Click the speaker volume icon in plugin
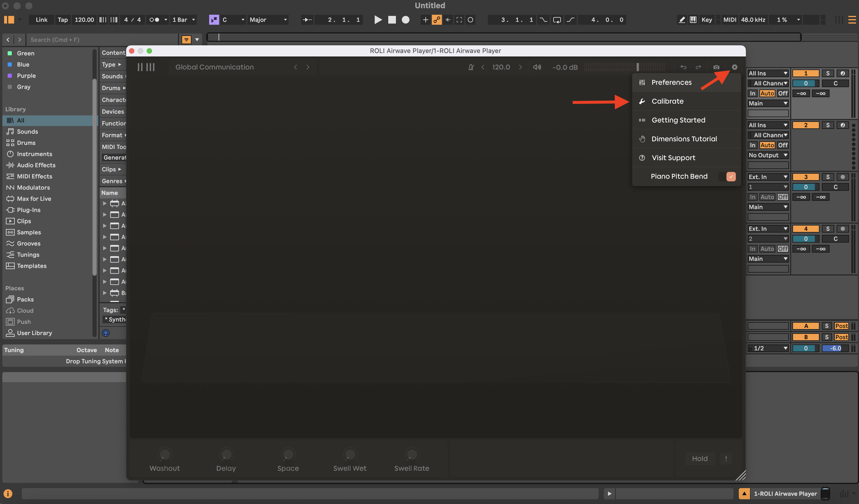Image resolution: width=859 pixels, height=504 pixels. click(x=537, y=67)
